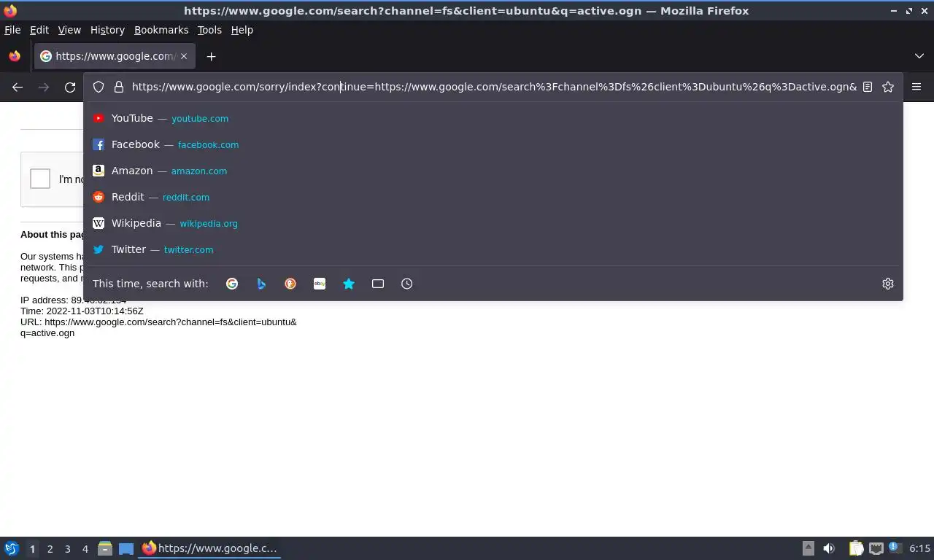
Task: Select the Reddit suggestion
Action: coord(493,197)
